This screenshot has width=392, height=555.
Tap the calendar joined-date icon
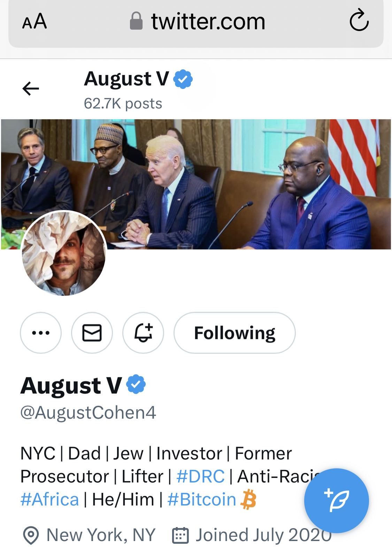point(180,535)
